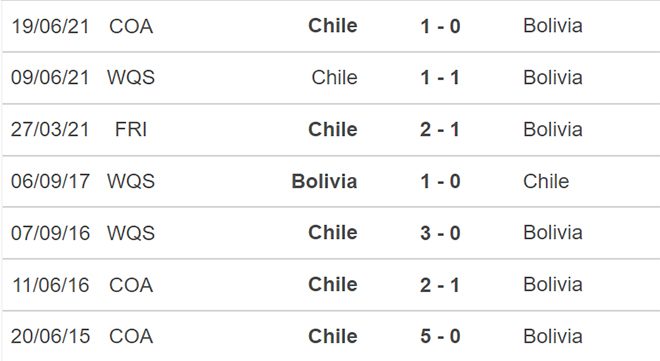Select the date 07/09/16
The height and width of the screenshot is (361, 660).
[51, 233]
